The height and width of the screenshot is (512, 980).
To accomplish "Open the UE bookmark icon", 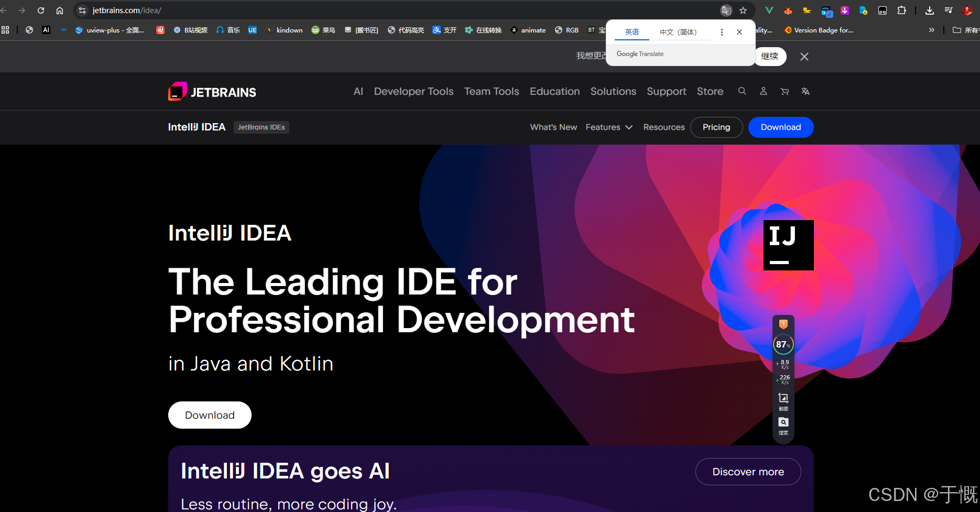I will point(253,30).
